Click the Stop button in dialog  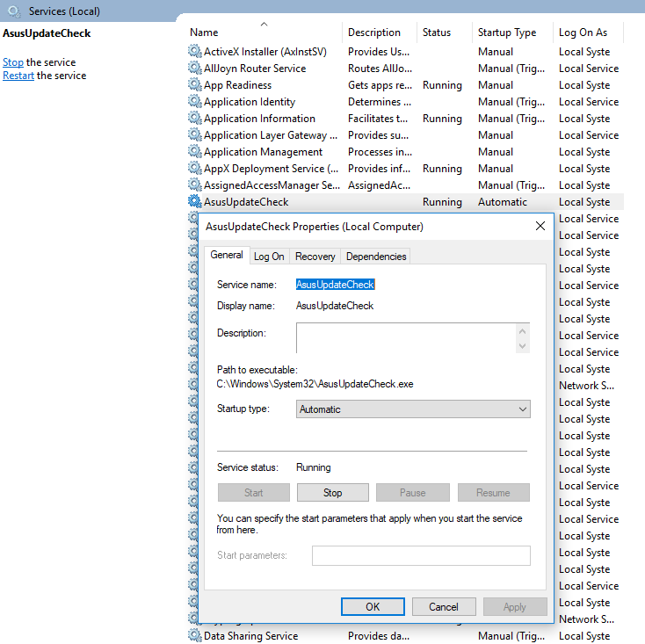coord(333,493)
